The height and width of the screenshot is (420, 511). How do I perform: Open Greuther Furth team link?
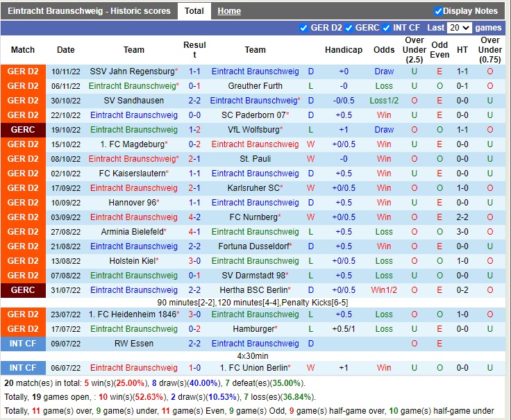click(x=255, y=86)
